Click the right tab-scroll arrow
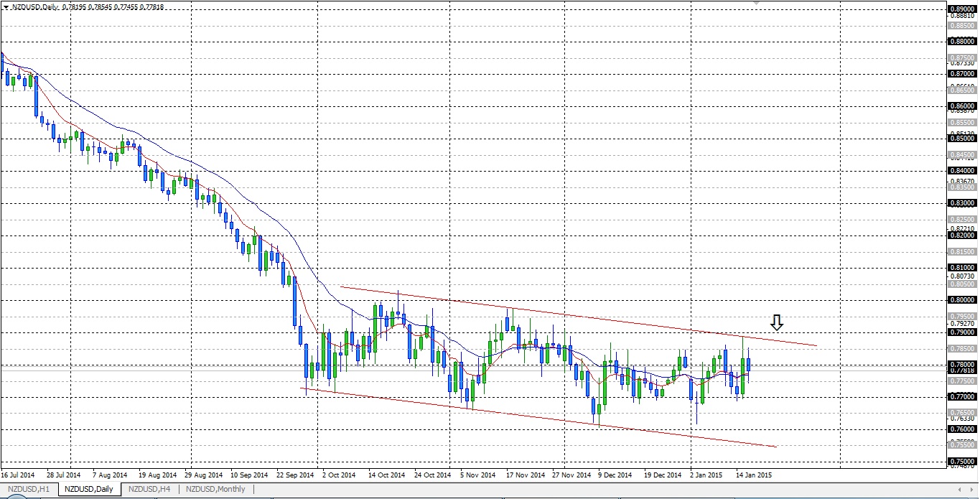Viewport: 980px width, 499px height. [971, 489]
